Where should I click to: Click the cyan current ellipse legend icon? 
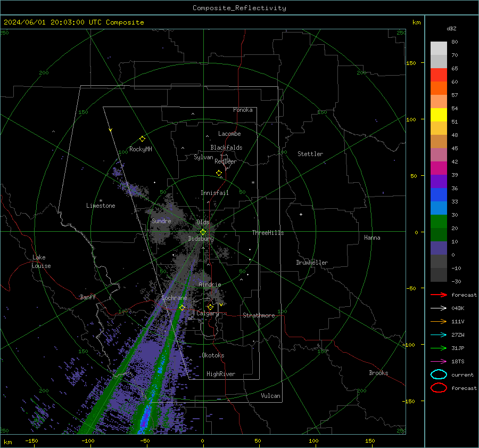(x=439, y=374)
